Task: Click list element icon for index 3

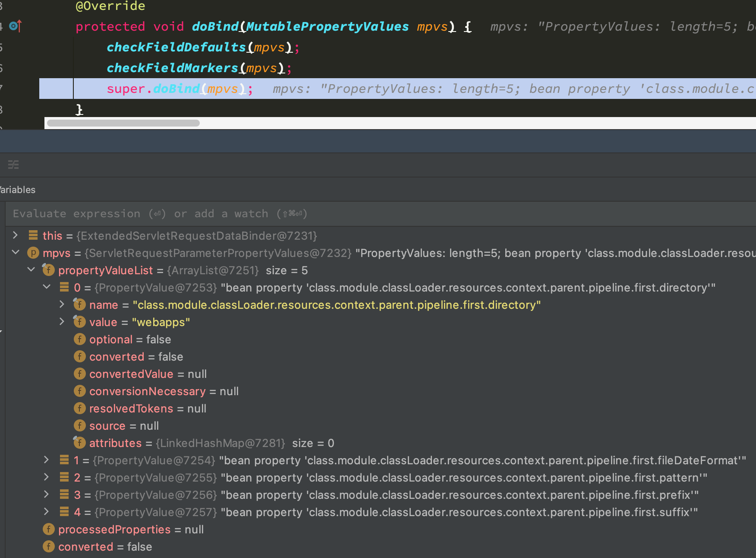Action: 64,495
